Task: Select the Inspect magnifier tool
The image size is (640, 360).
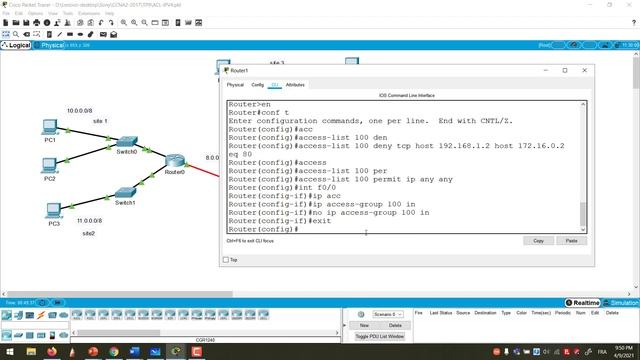Action: tap(16, 35)
